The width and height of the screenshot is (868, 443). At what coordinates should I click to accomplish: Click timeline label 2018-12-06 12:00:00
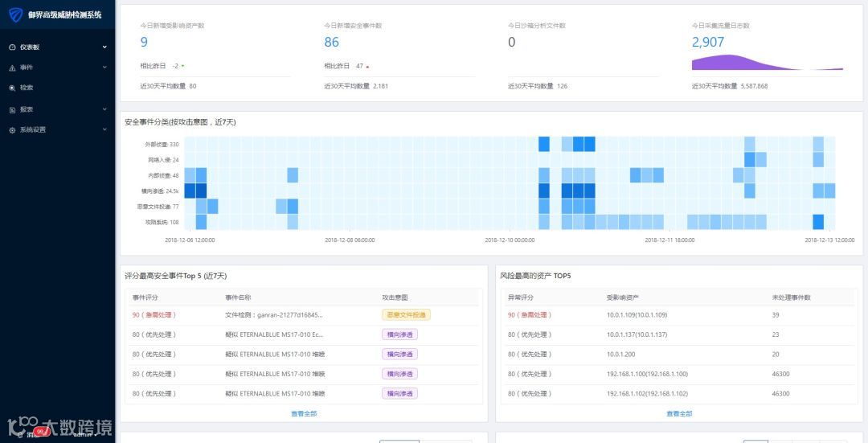pyautogui.click(x=190, y=240)
